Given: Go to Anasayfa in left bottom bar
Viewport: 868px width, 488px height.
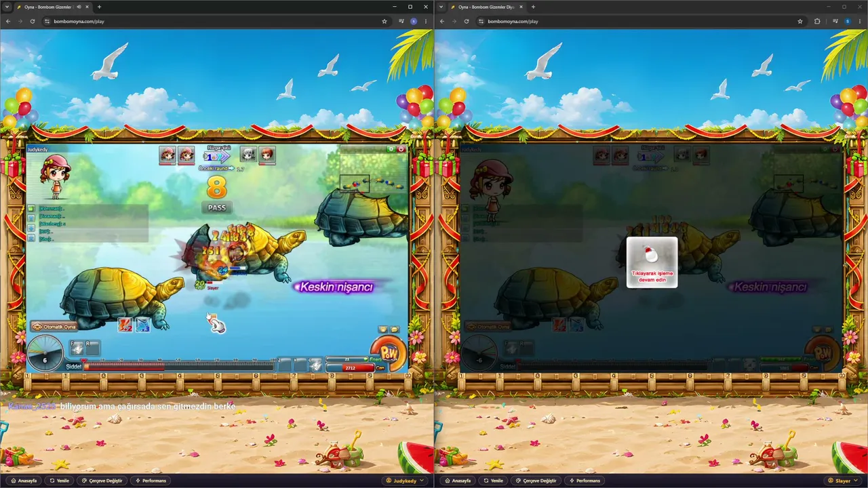Looking at the screenshot, I should 24,481.
